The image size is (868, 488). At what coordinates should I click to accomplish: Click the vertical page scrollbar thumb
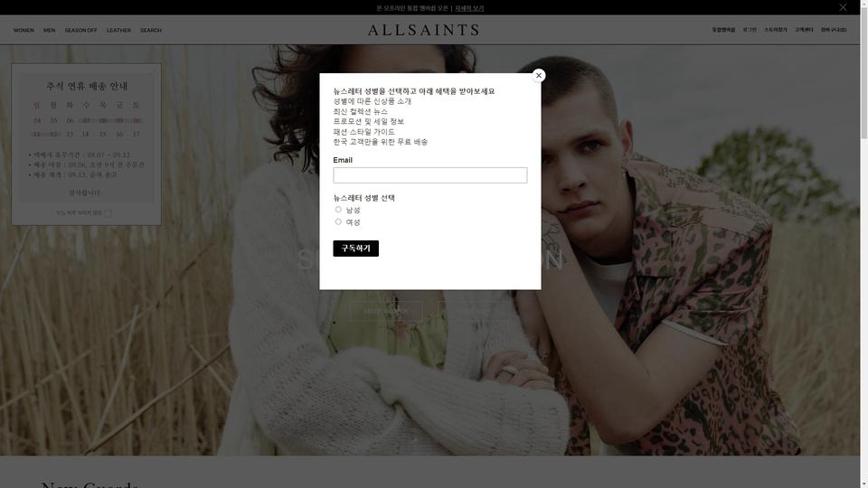(863, 72)
